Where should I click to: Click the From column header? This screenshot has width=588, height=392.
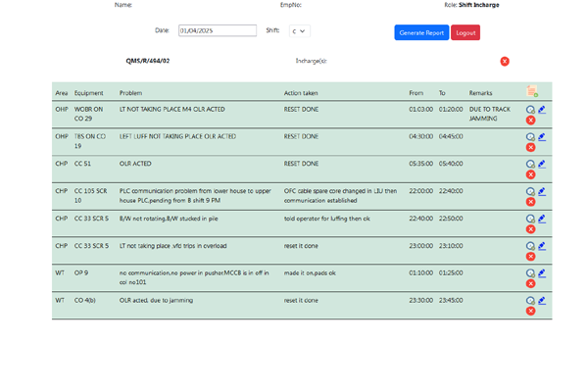click(416, 93)
